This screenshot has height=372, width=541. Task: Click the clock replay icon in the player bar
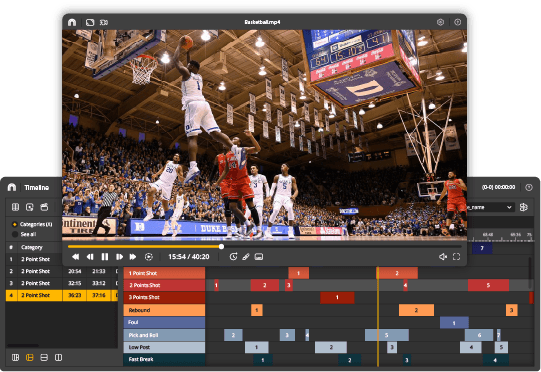[x=233, y=256]
